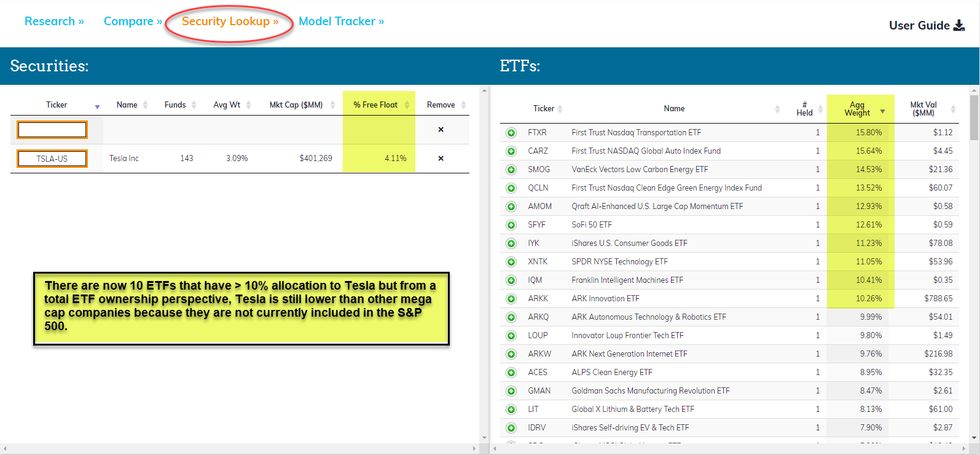Click the TSLA-US ticker input field
Screen dimensions: 980x455
point(52,159)
